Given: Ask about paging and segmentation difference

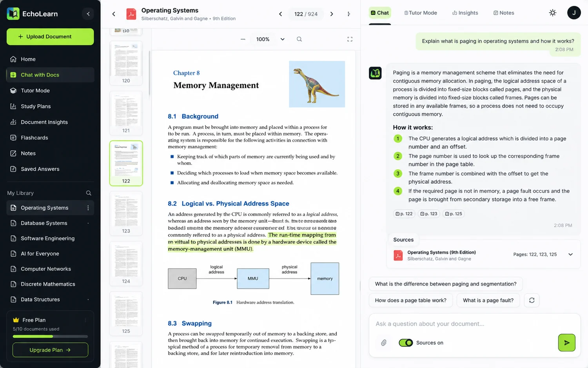Looking at the screenshot, I should coord(446,284).
